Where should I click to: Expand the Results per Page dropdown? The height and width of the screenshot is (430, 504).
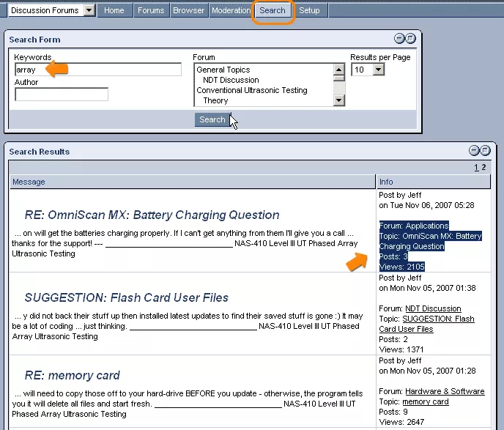point(379,70)
